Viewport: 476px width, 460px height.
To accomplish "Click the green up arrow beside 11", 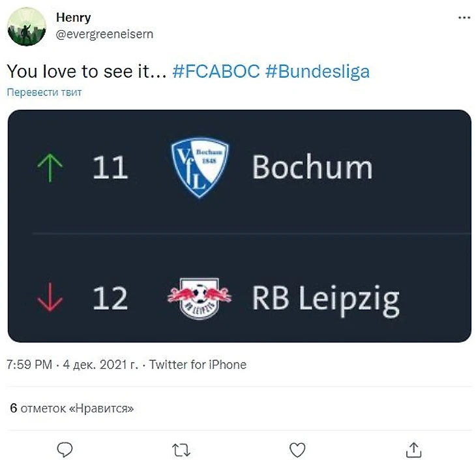I will point(51,168).
